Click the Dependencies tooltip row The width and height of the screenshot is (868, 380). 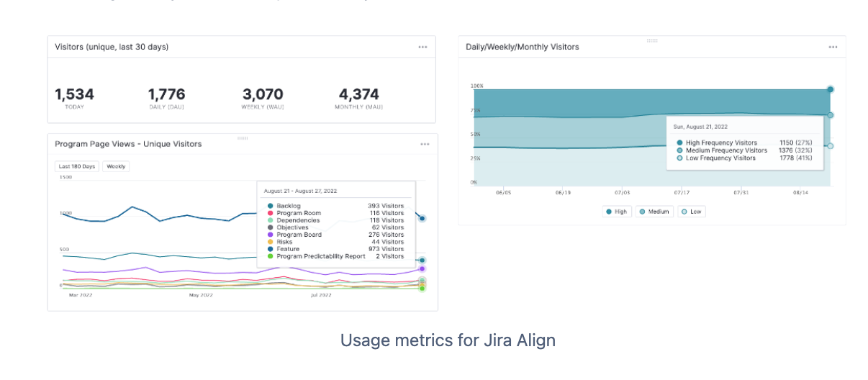click(335, 220)
